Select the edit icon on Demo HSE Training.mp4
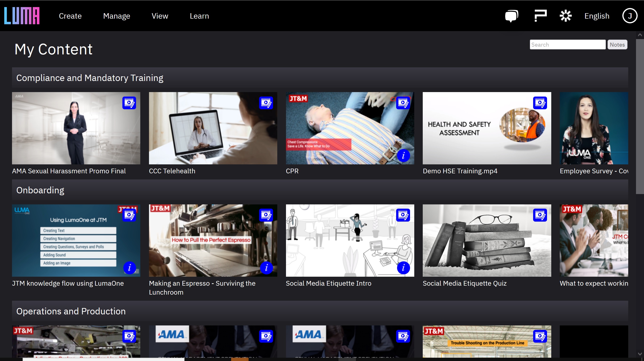 click(540, 103)
